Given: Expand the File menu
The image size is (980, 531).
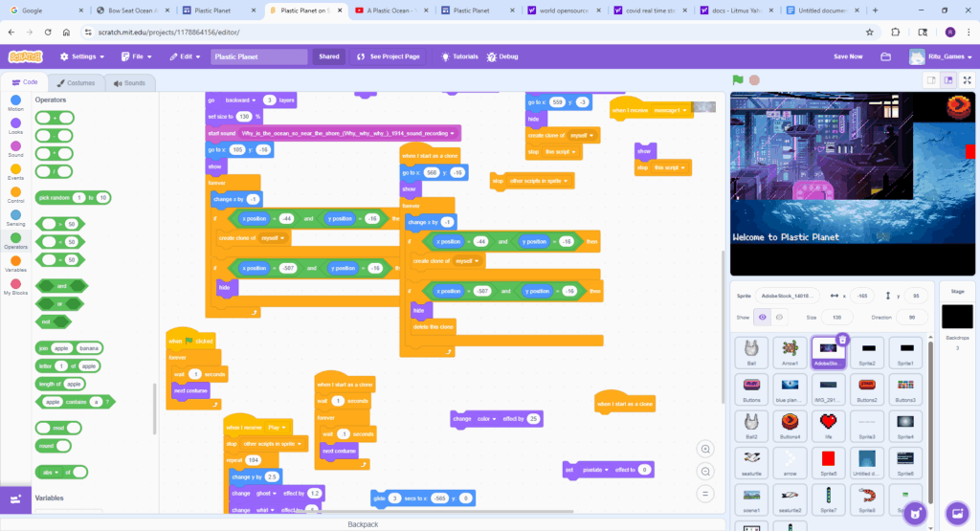Looking at the screenshot, I should 138,56.
